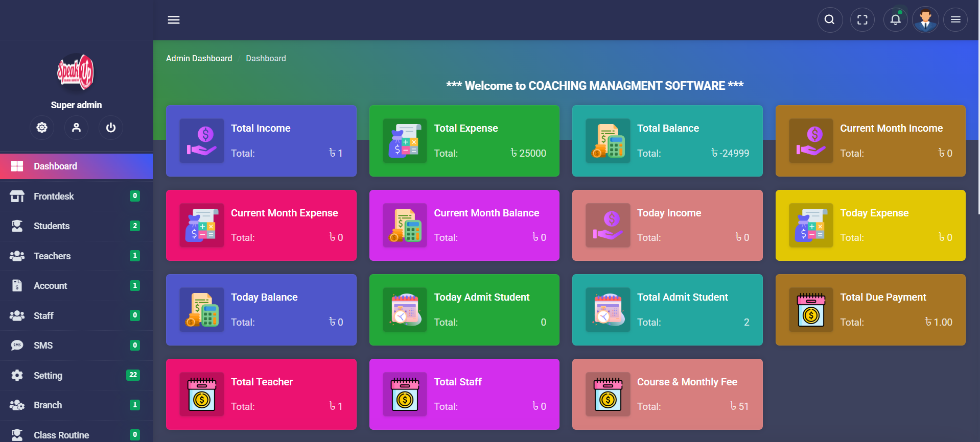Click the Total Due Payment card icon
Image resolution: width=980 pixels, height=442 pixels.
(x=811, y=310)
